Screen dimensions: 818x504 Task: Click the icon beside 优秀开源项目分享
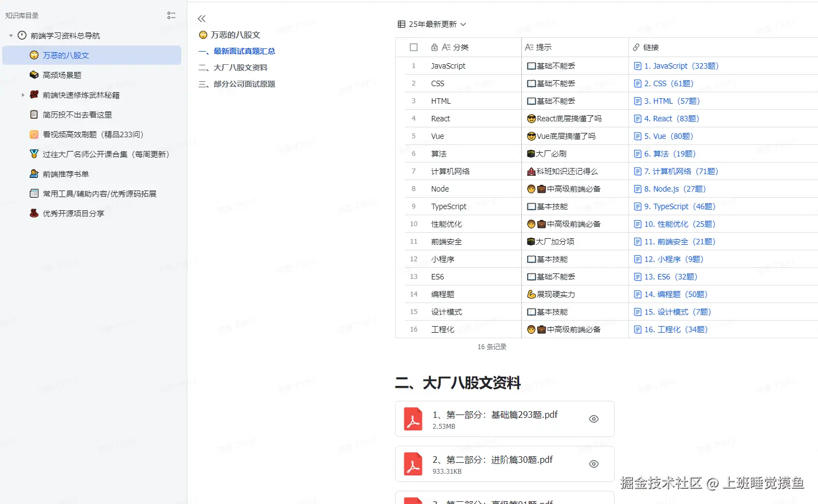coord(34,214)
